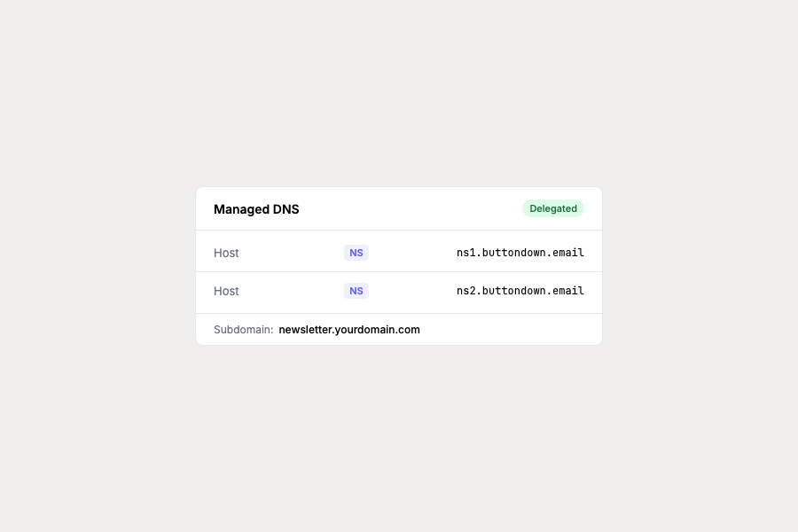Click the second NS record row
This screenshot has width=798, height=532.
click(399, 291)
